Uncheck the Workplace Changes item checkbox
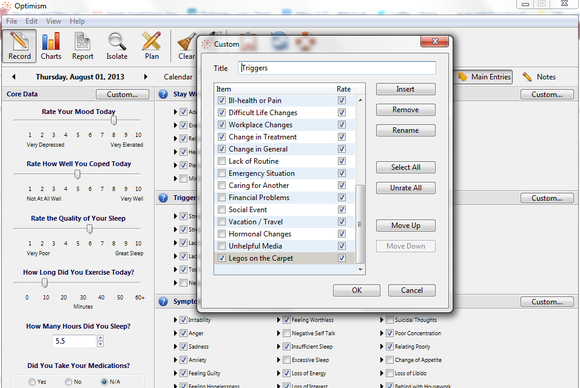 click(x=222, y=125)
